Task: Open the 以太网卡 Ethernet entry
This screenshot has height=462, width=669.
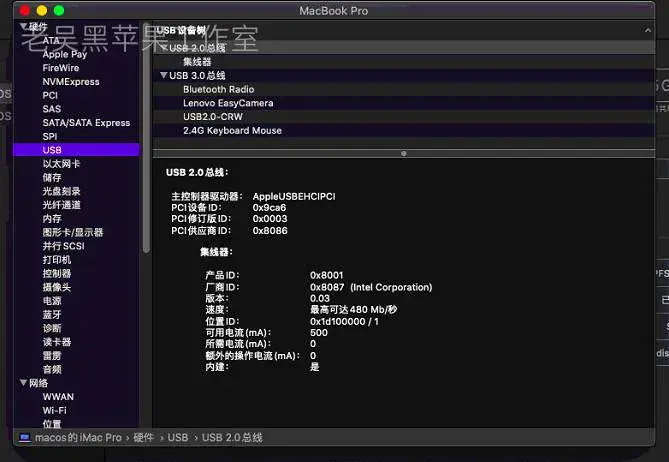Action: pos(61,164)
